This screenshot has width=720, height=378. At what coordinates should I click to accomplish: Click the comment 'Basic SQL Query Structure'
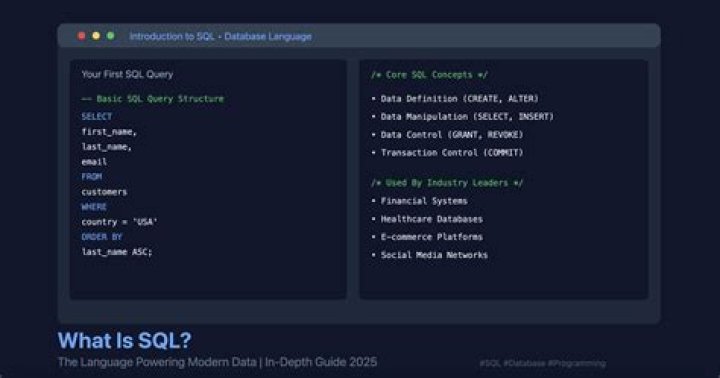tap(152, 99)
